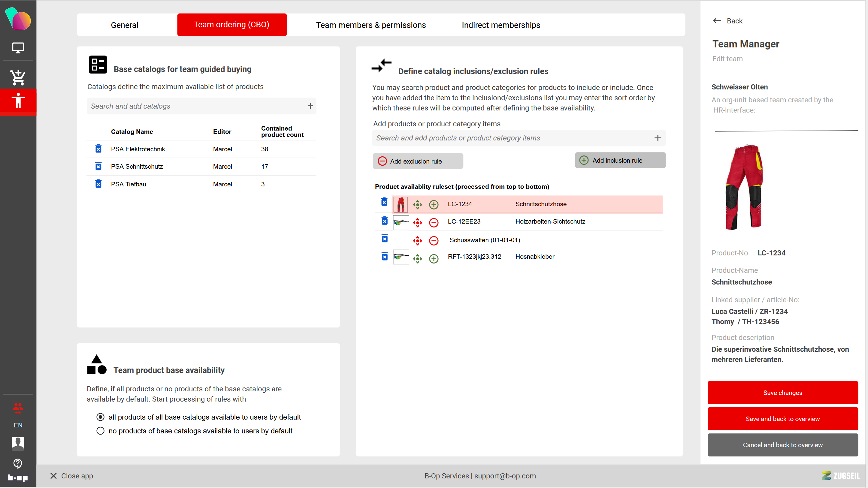Click the user profile avatar icon

point(18,444)
